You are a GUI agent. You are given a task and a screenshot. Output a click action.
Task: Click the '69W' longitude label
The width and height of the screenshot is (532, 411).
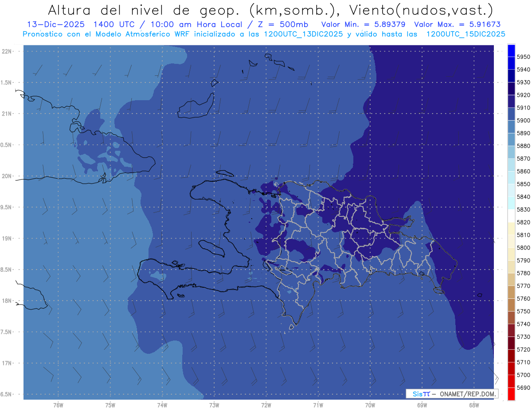pyautogui.click(x=422, y=405)
